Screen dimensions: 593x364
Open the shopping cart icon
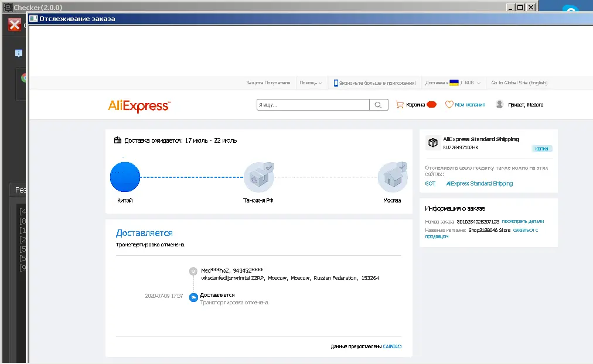(x=400, y=105)
